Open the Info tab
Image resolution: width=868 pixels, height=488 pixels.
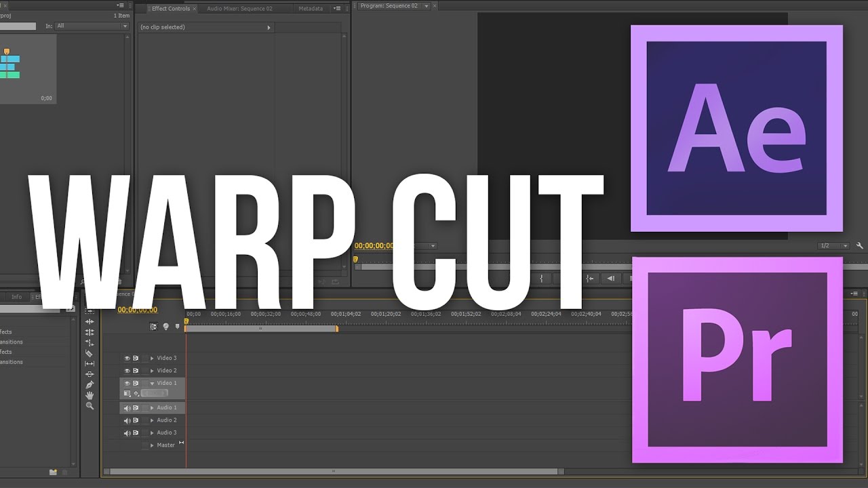[16, 297]
